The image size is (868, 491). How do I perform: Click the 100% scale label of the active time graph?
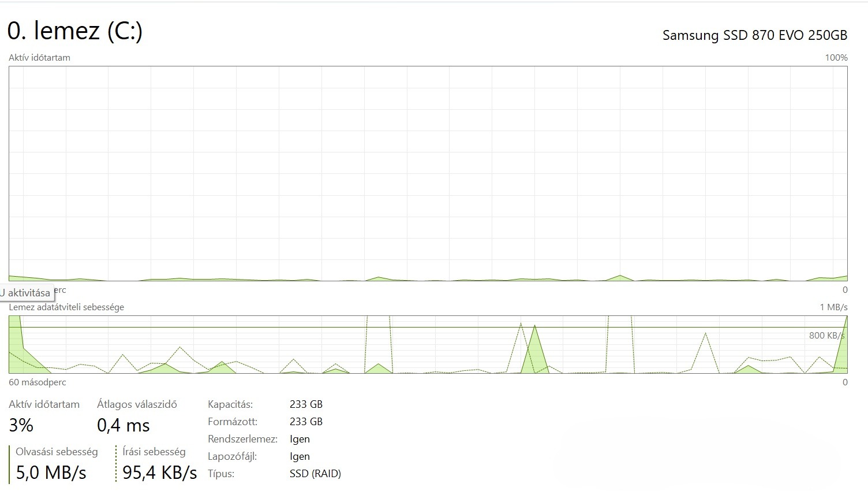(836, 58)
